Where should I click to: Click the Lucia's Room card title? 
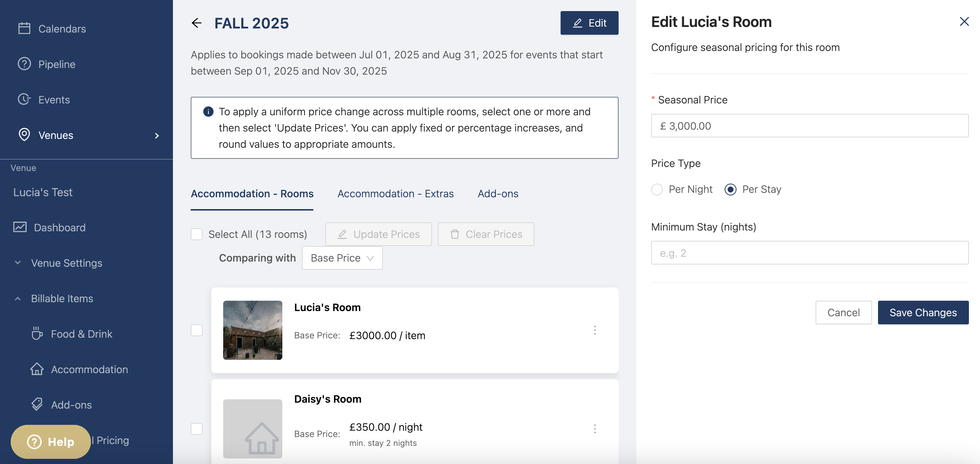pos(327,307)
